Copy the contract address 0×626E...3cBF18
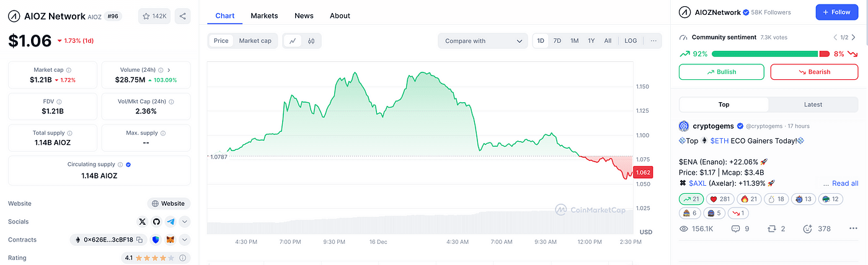This screenshot has width=868, height=265. click(140, 240)
